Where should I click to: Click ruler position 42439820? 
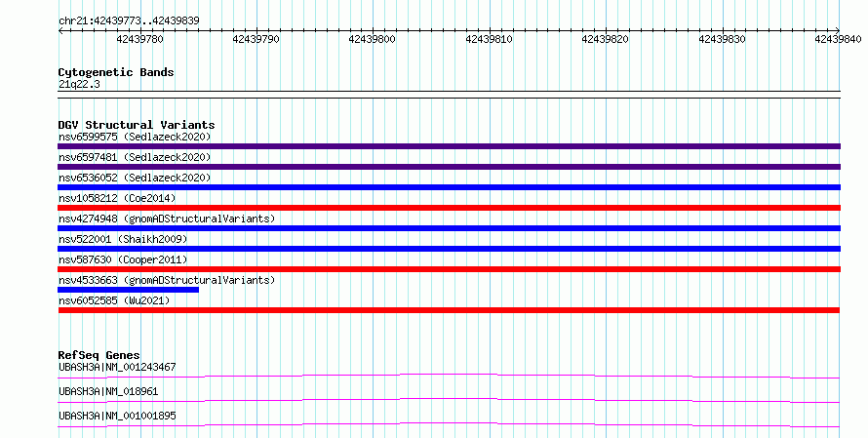point(606,39)
